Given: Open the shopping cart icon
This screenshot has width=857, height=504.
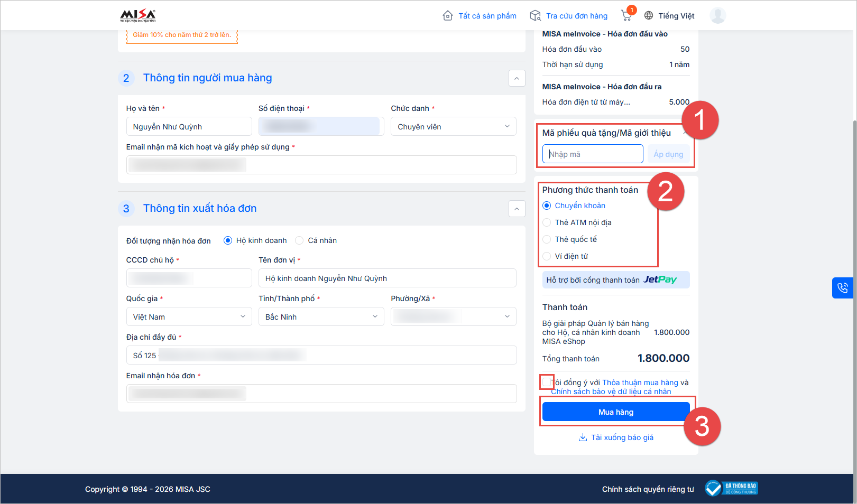Looking at the screenshot, I should coord(626,15).
